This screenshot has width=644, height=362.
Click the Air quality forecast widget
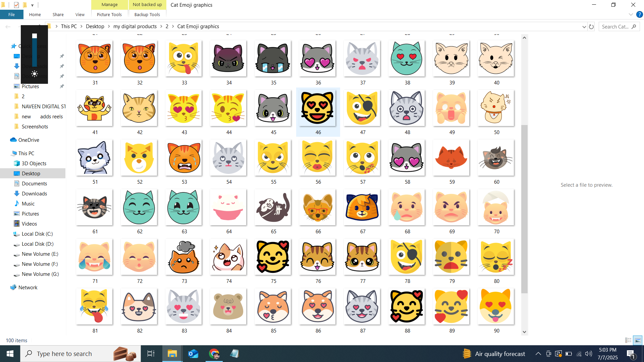click(494, 354)
